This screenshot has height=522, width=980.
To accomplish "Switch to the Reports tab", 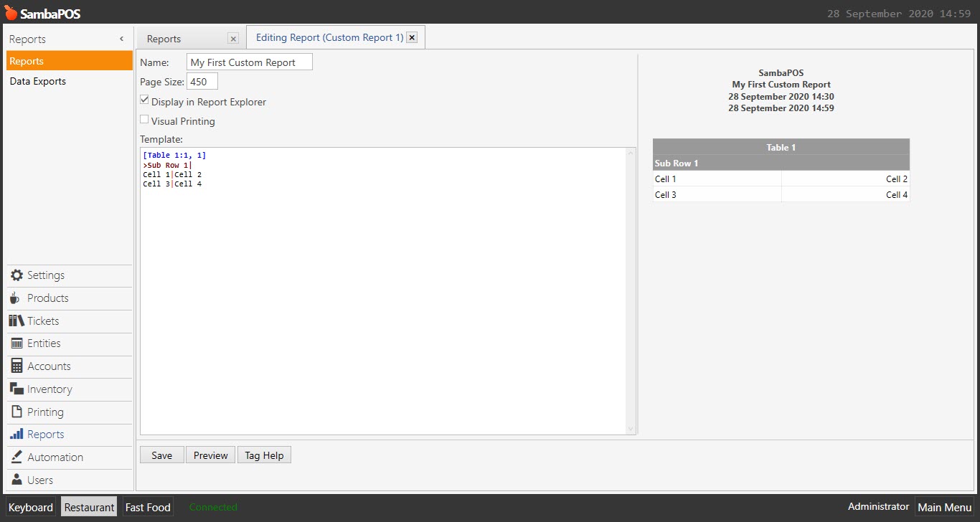I will click(164, 38).
